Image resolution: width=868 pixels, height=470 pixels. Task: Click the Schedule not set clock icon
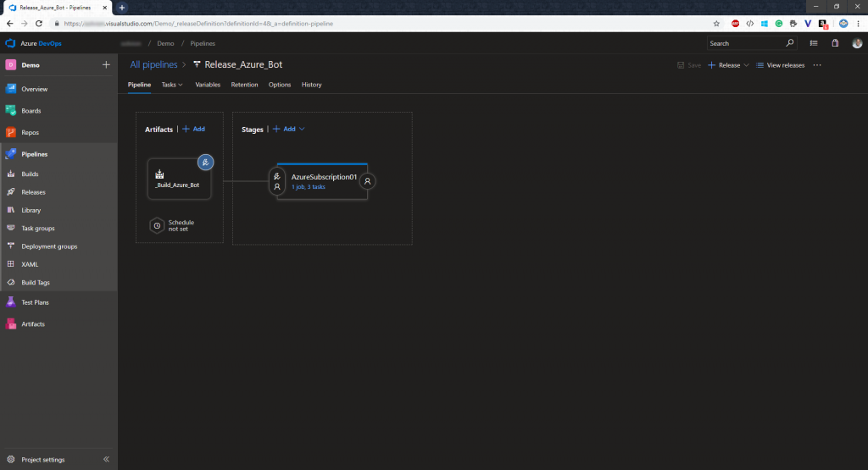click(157, 225)
